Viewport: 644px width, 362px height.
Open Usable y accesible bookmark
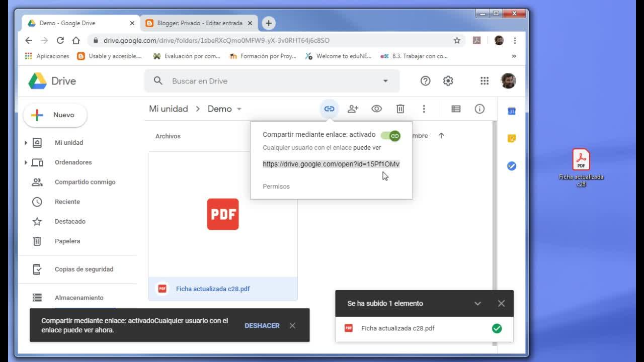(x=109, y=56)
